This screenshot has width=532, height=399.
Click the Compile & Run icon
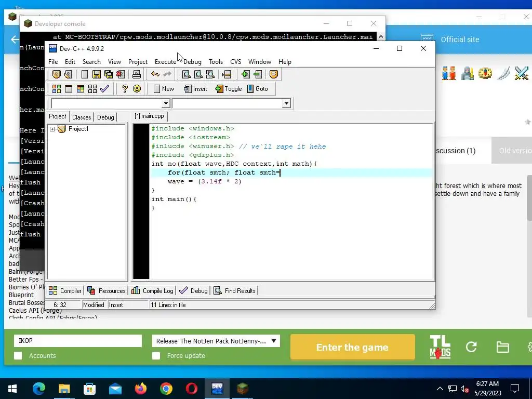[x=81, y=89]
